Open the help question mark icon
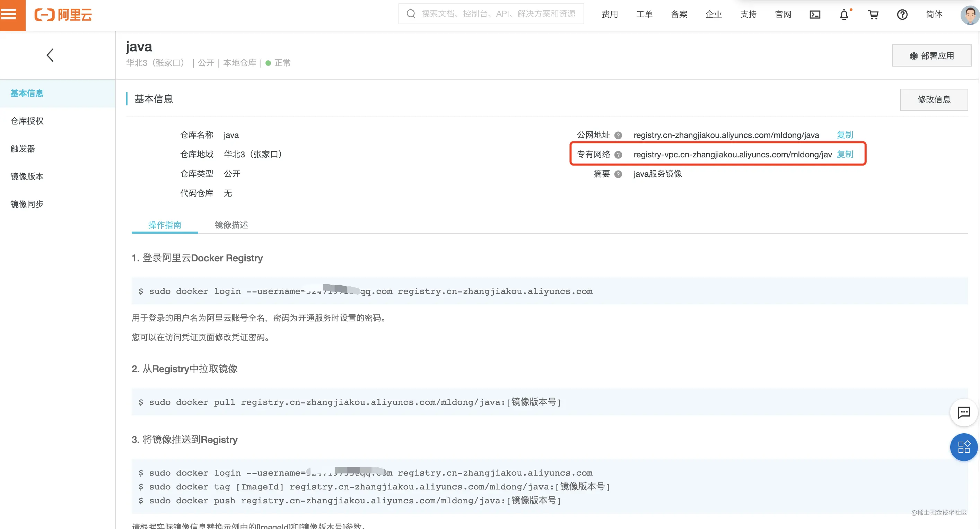This screenshot has width=980, height=529. pyautogui.click(x=902, y=15)
